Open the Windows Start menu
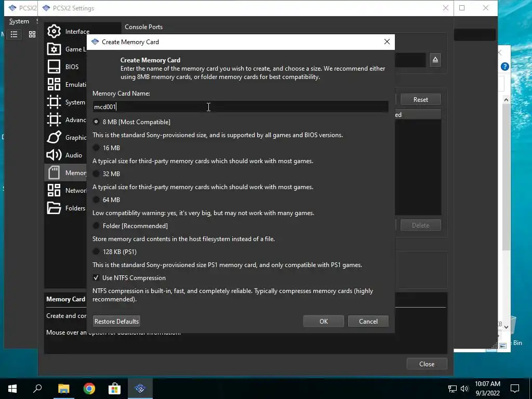The width and height of the screenshot is (532, 399). coord(12,389)
